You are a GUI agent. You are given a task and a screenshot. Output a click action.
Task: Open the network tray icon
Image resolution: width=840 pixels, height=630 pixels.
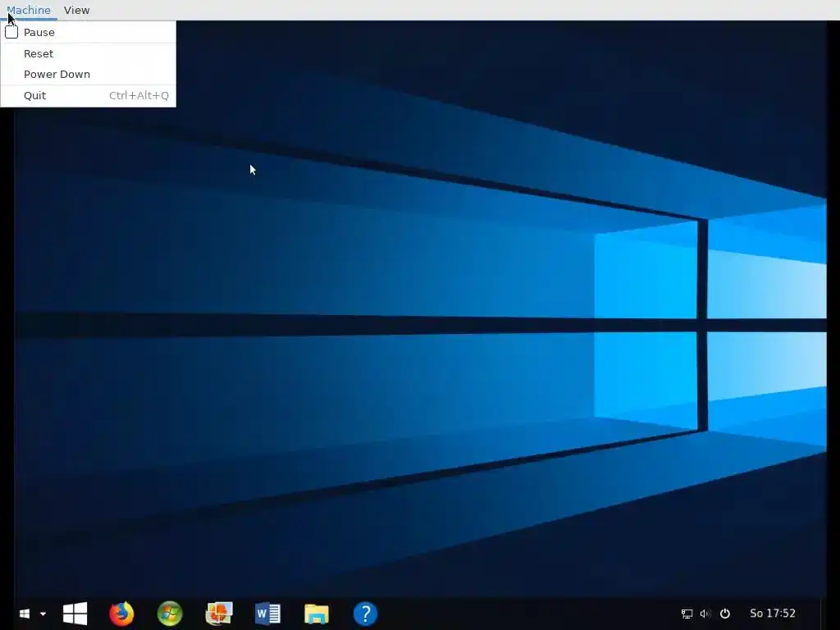[x=687, y=614]
